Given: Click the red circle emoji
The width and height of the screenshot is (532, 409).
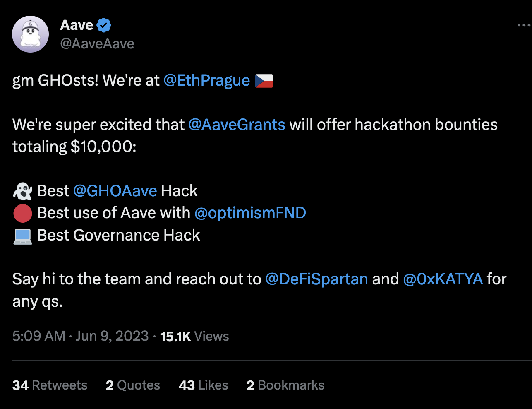Looking at the screenshot, I should click(x=22, y=214).
